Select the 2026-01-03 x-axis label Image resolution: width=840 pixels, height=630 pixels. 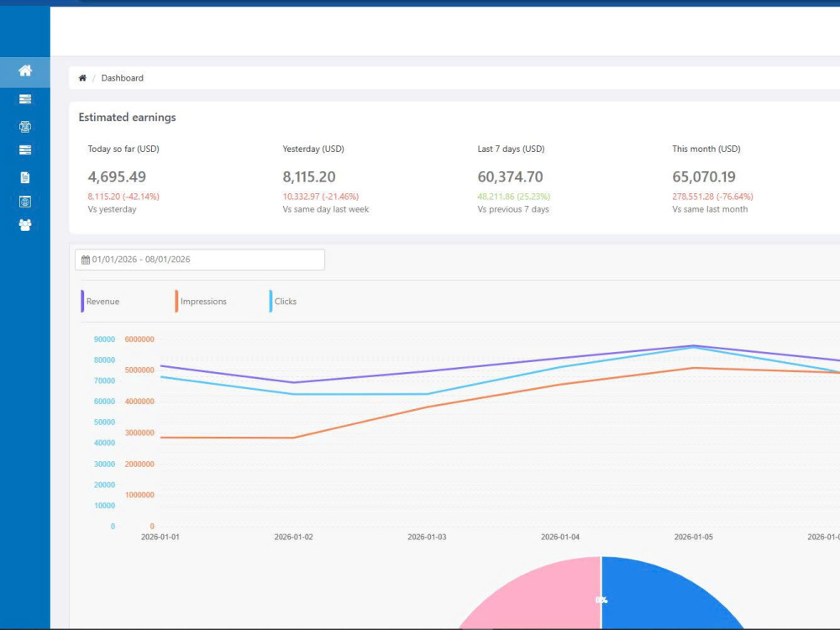427,537
